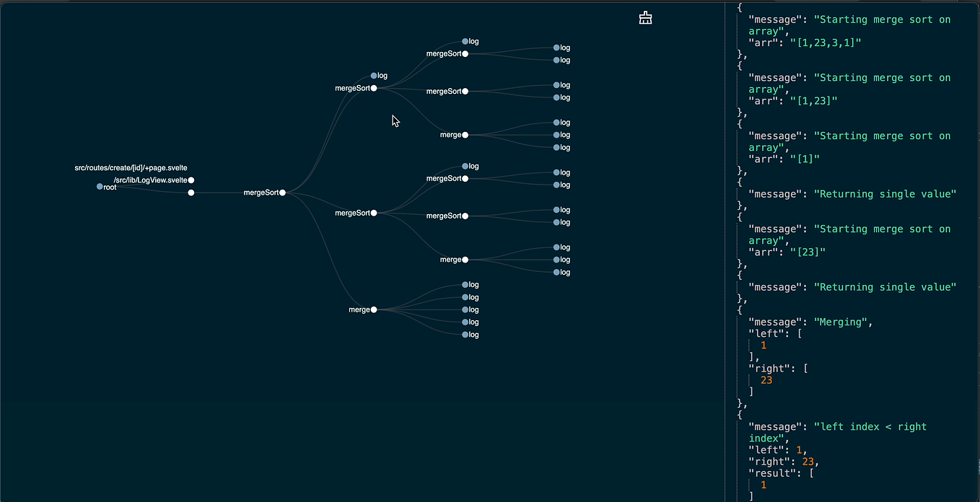Image resolution: width=980 pixels, height=502 pixels.
Task: Select the src/routes/create/[id]/+page.svelte node
Action: [191, 193]
